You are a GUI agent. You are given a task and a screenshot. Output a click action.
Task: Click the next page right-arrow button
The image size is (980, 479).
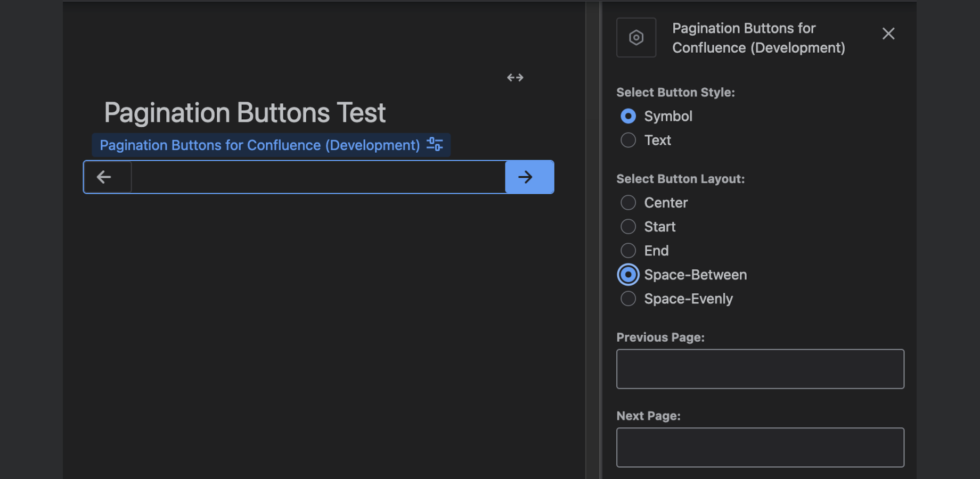pos(529,177)
